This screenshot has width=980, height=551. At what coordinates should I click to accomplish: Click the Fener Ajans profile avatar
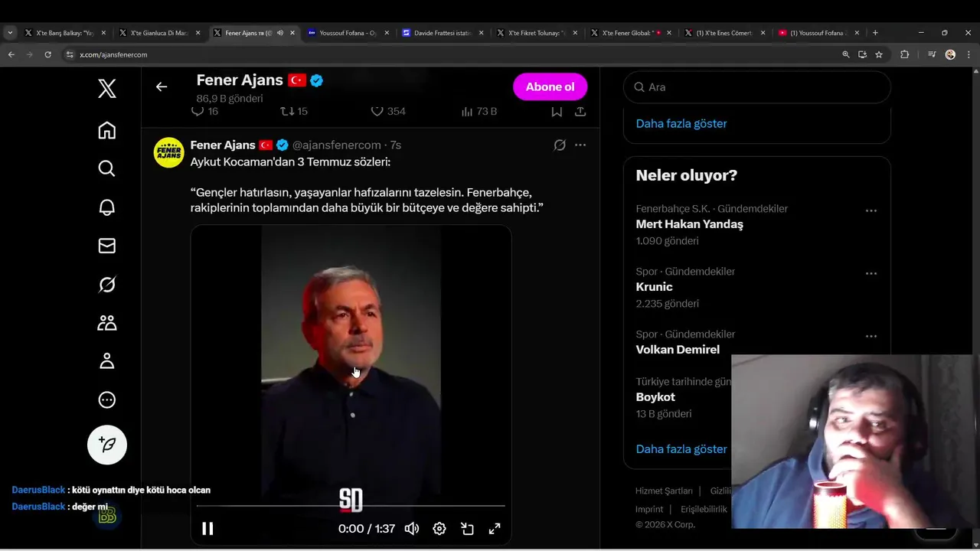point(169,152)
